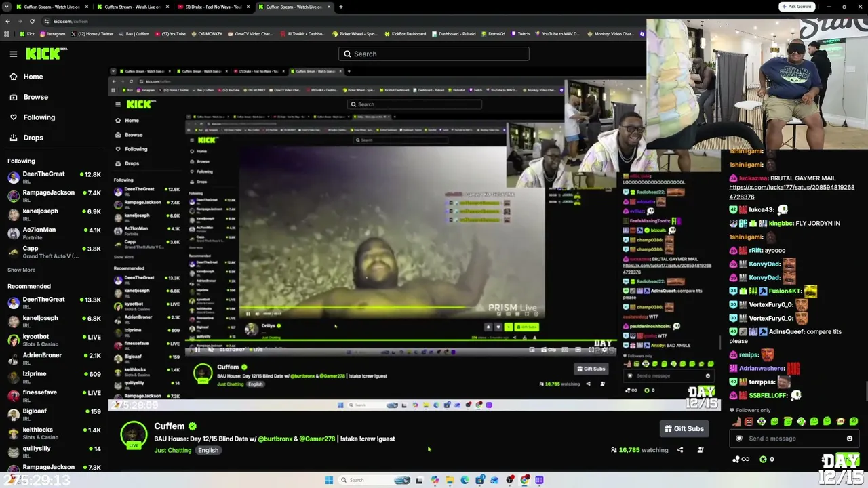This screenshot has width=868, height=488.
Task: Click the share stream icon
Action: (680, 450)
